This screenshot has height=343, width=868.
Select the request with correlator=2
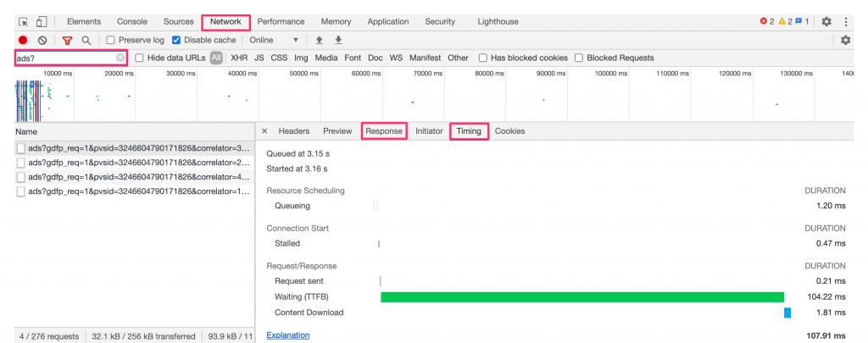click(133, 163)
